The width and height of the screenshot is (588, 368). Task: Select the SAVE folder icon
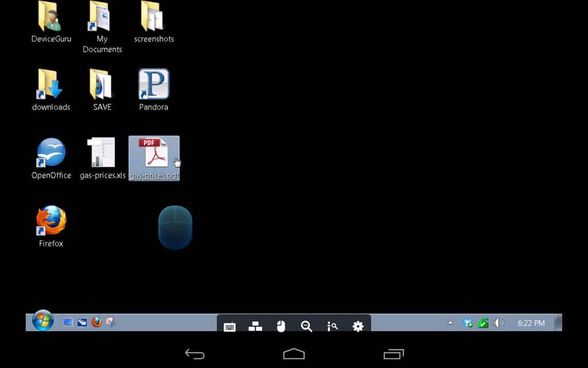pyautogui.click(x=102, y=90)
